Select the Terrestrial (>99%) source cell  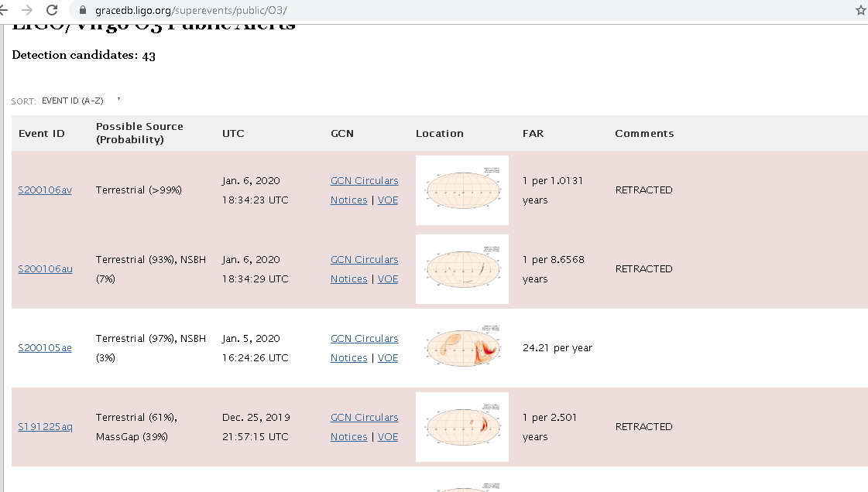click(x=139, y=190)
